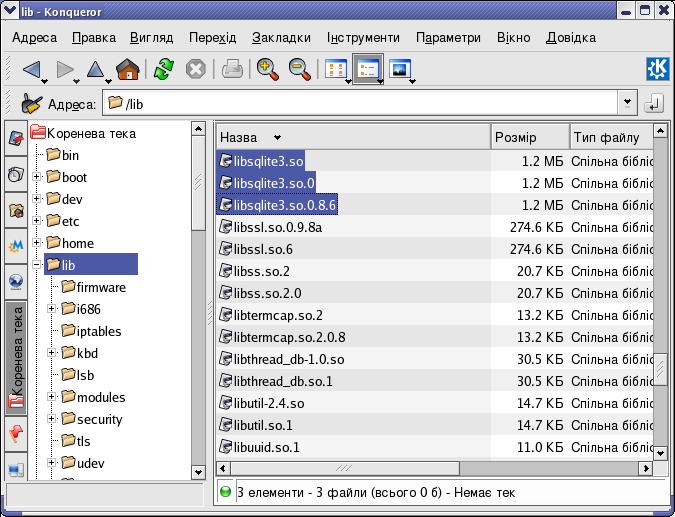Open the Перехід menu
This screenshot has height=517, width=675.
(x=213, y=38)
